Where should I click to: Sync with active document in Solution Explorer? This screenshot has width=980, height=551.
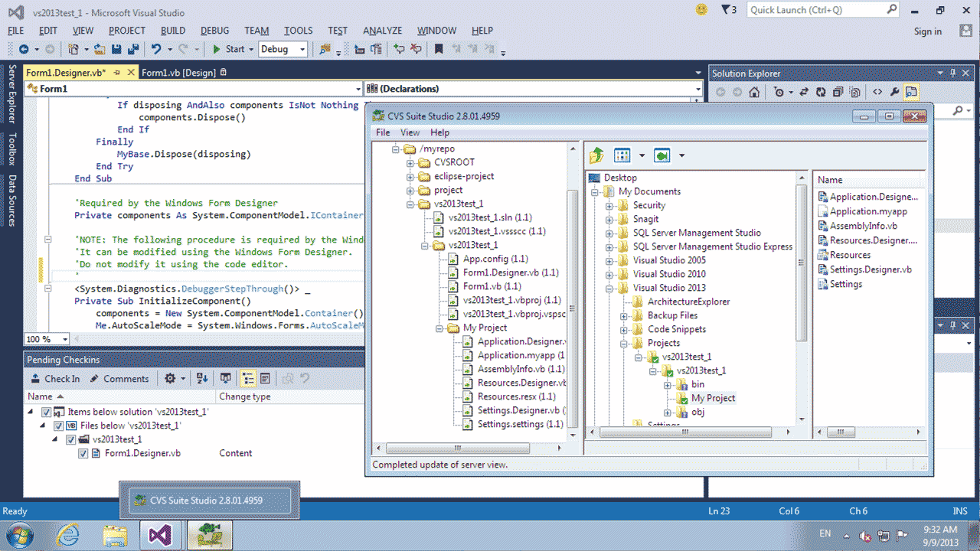804,92
